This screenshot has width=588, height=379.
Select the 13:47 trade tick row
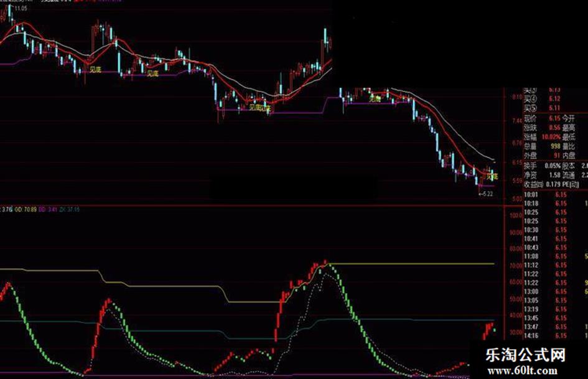[556, 327]
